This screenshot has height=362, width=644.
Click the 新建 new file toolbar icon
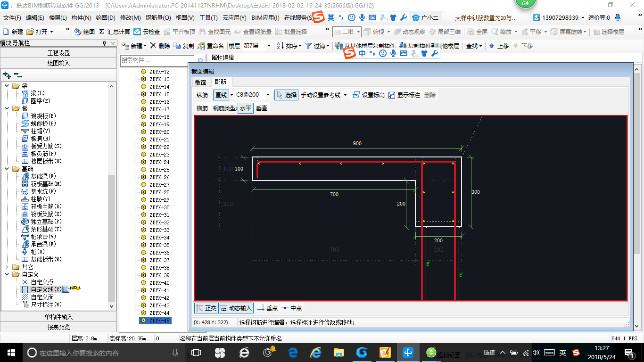13,32
